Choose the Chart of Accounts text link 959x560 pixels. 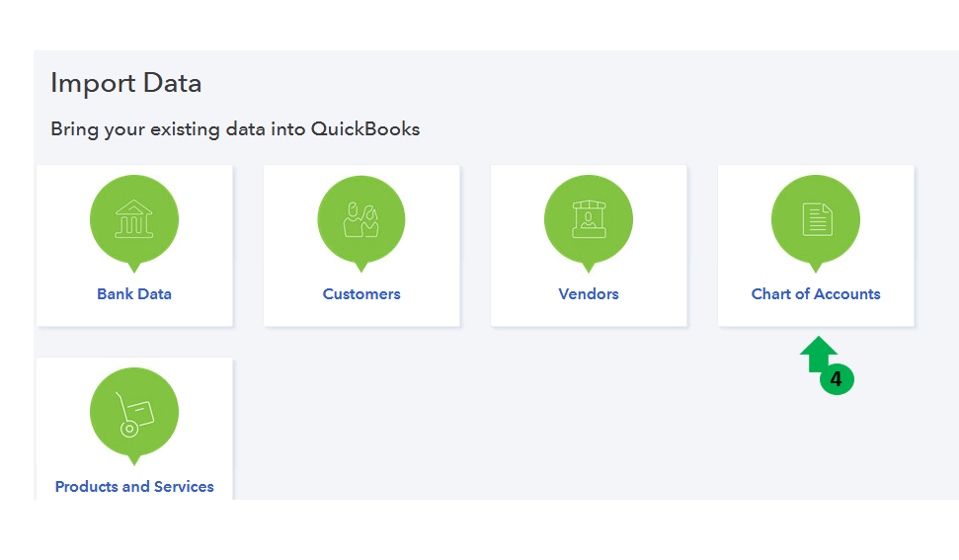816,294
